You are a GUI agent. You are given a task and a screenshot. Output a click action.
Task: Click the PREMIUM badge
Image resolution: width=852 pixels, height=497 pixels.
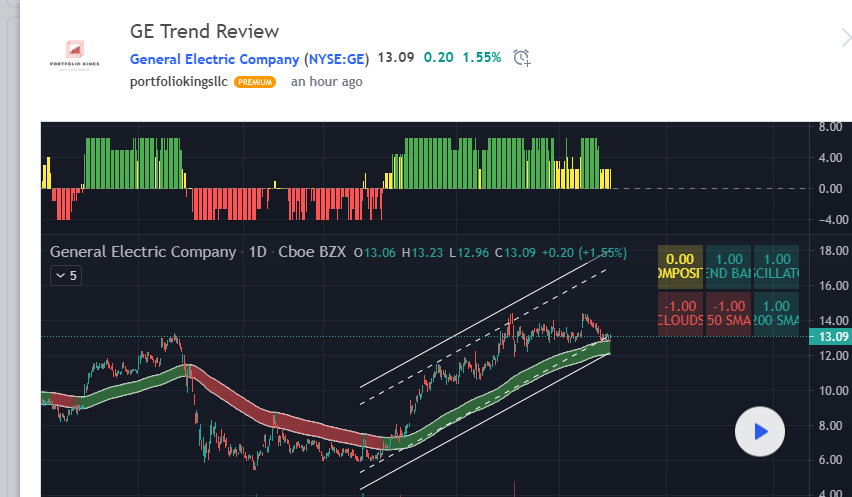pos(255,82)
